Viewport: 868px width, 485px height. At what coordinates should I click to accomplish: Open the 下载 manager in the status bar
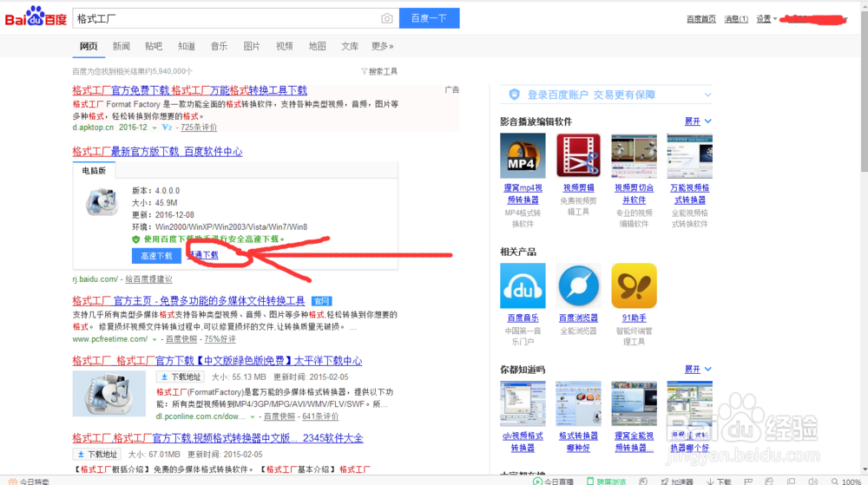pyautogui.click(x=719, y=482)
